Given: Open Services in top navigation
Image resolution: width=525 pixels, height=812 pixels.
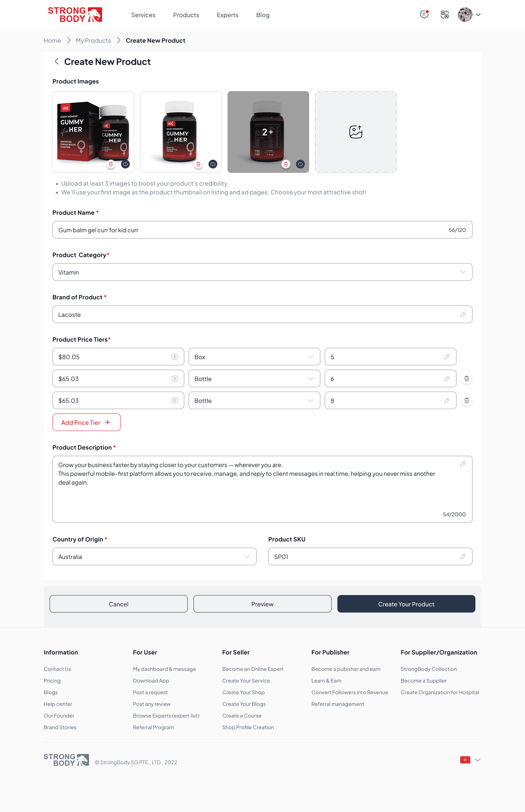Looking at the screenshot, I should (143, 15).
